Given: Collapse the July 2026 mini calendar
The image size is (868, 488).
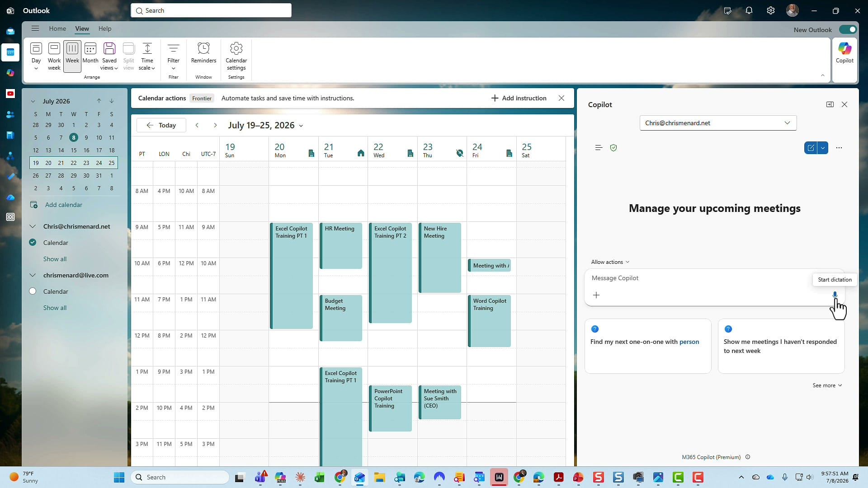Looking at the screenshot, I should pos(33,101).
